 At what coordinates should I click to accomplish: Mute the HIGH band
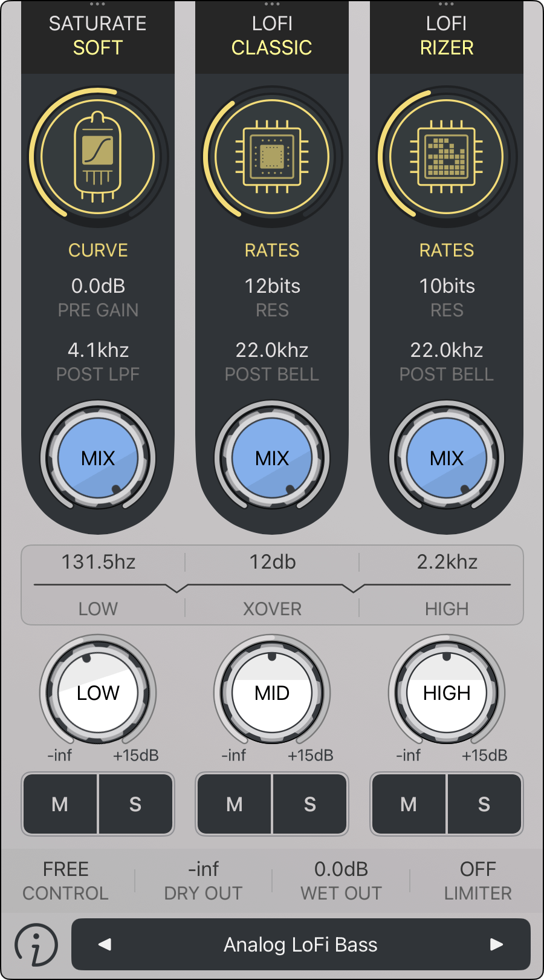point(409,804)
